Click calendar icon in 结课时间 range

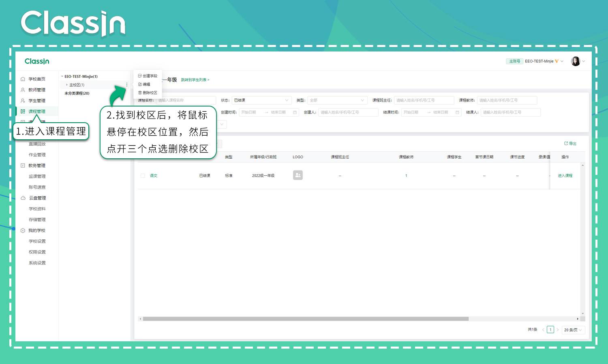point(457,112)
